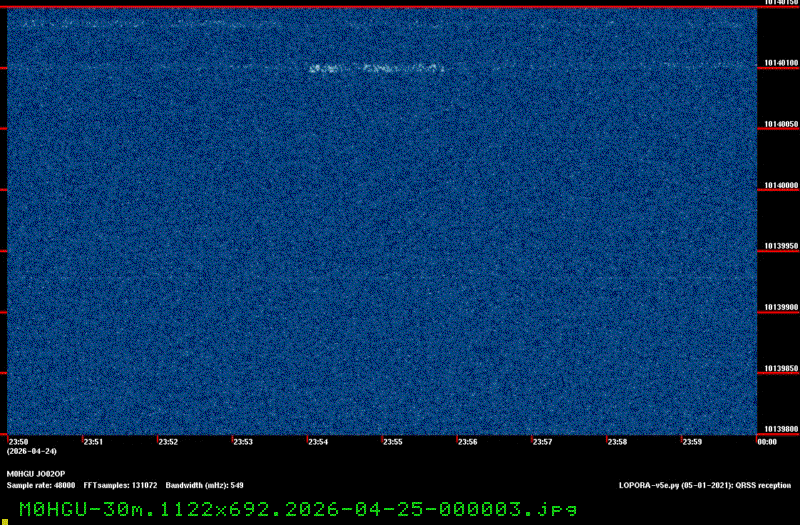Click the Sample rate: 48000 text
This screenshot has height=525, width=800.
(41, 486)
